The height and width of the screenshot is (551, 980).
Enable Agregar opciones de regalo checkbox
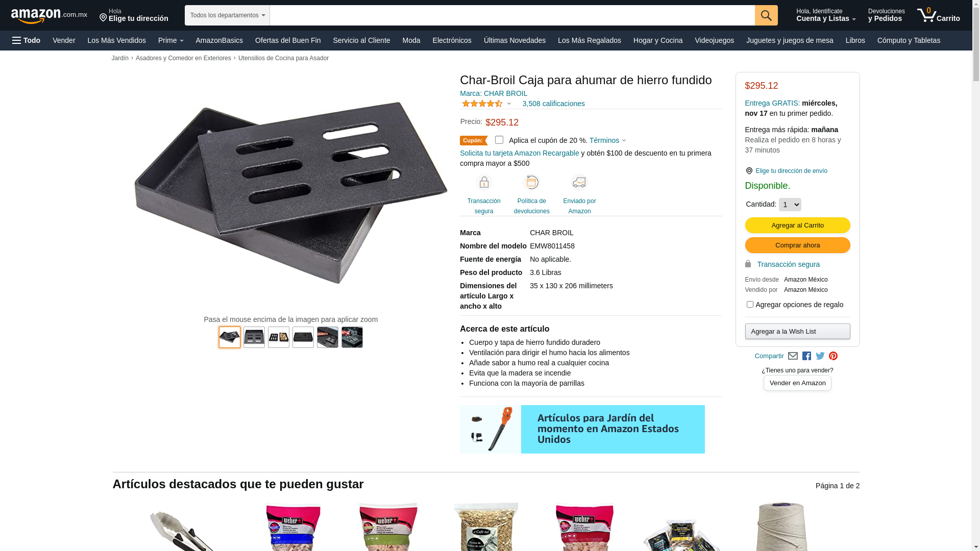pyautogui.click(x=750, y=305)
